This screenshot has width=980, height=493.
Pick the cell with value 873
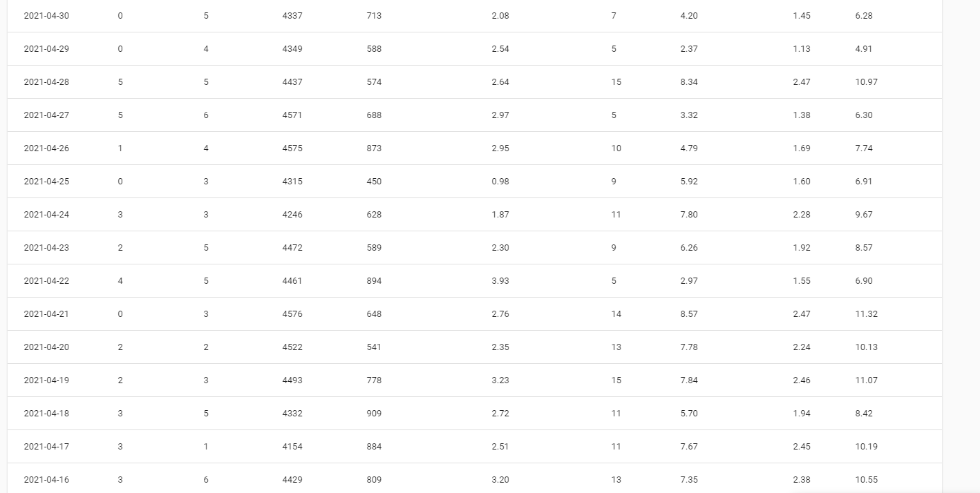[x=374, y=148]
